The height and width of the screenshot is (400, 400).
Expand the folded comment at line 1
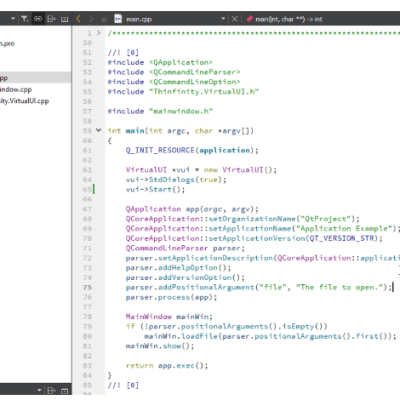pyautogui.click(x=98, y=33)
